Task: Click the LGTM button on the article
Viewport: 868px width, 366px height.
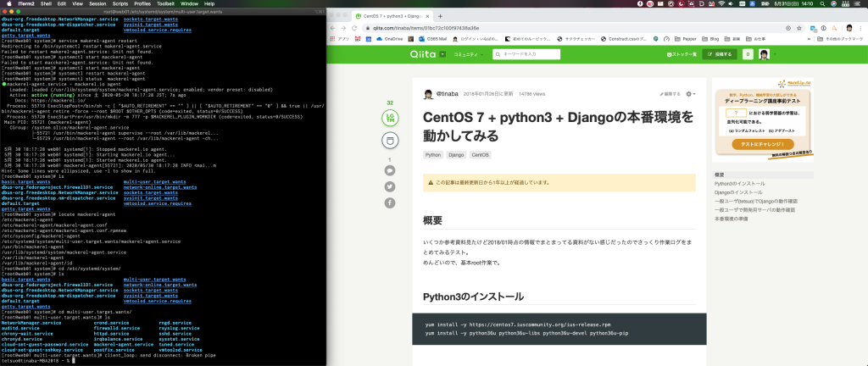Action: tap(390, 118)
